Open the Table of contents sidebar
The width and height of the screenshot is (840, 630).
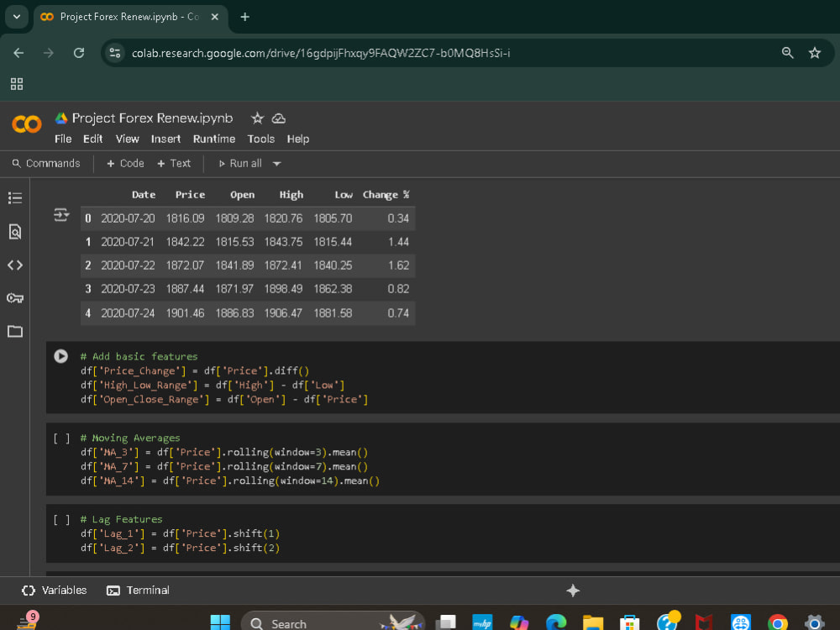pos(15,198)
